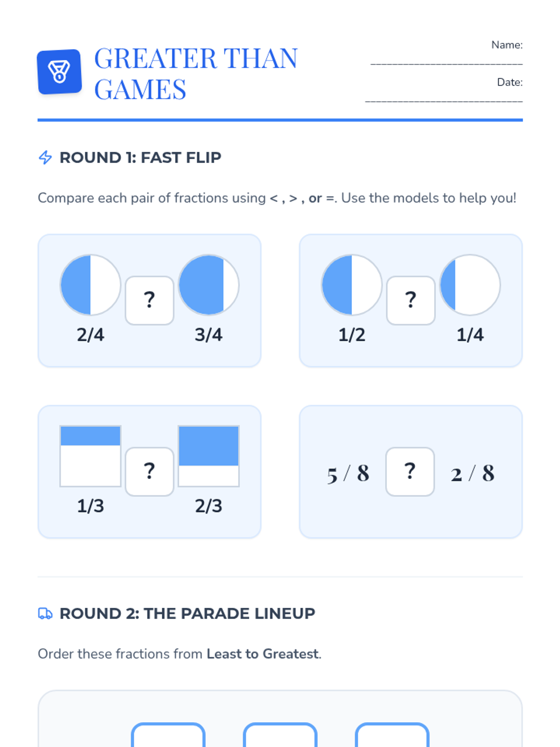Click the answer box between 1/2 and 1/4
This screenshot has height=747, width=560.
[x=411, y=300]
